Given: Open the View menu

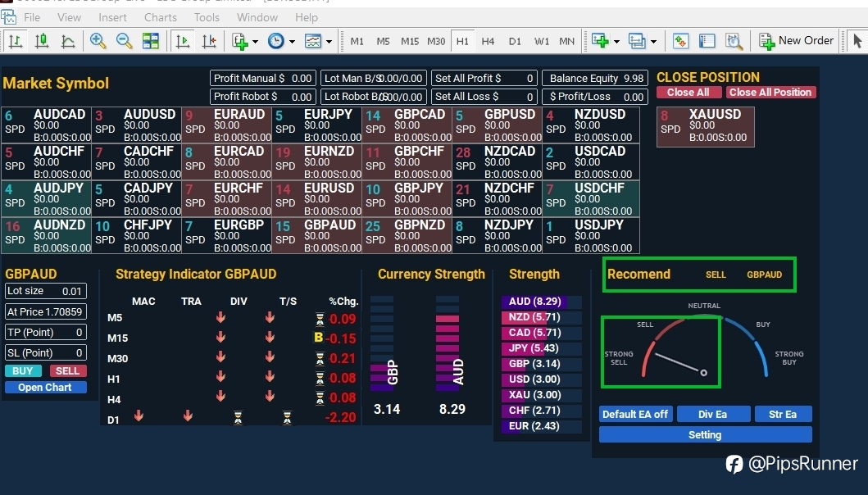Looking at the screenshot, I should 69,18.
